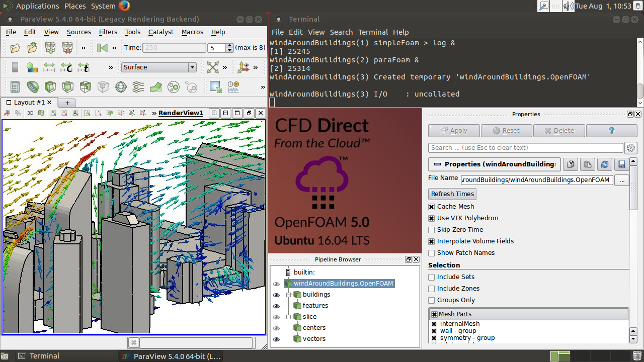
Task: Click properties search input field
Action: point(526,148)
